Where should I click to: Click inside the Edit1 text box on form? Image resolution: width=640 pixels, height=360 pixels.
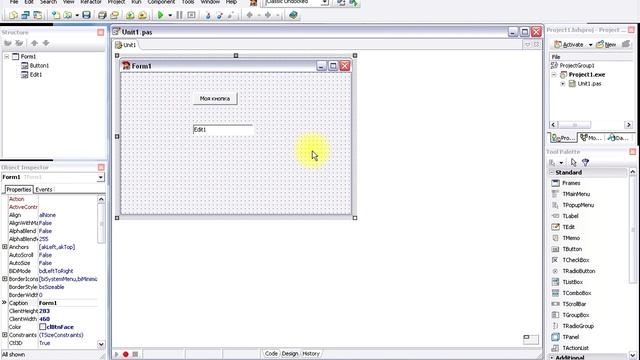point(223,130)
